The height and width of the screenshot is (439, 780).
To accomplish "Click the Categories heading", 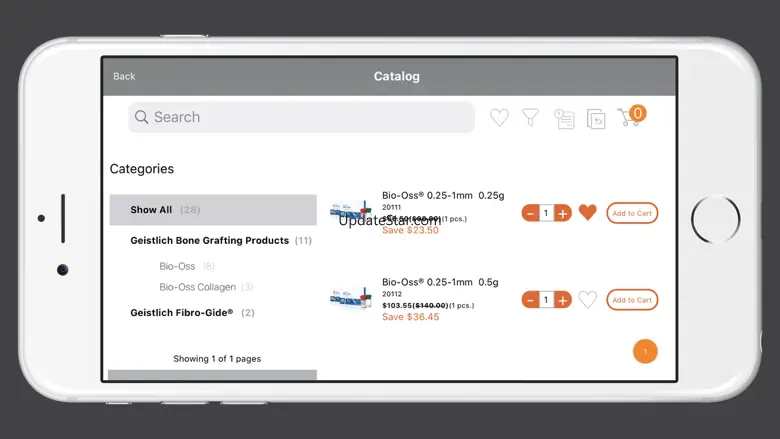I will point(142,169).
